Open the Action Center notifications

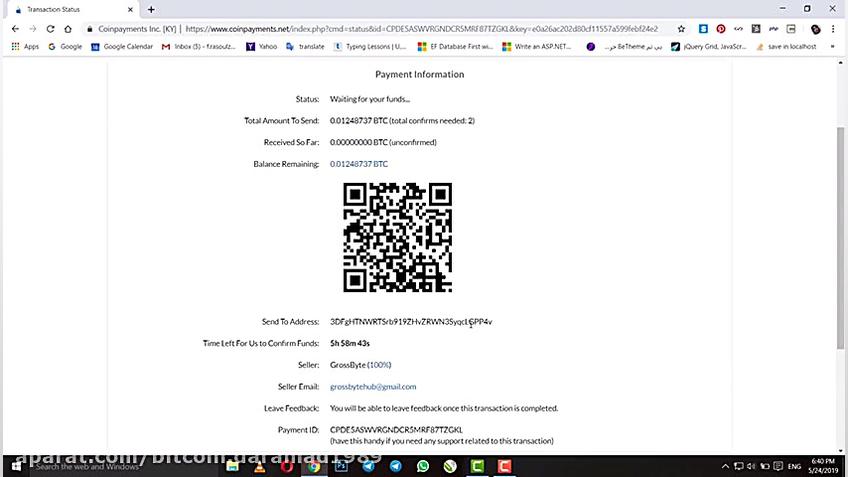pyautogui.click(x=778, y=466)
